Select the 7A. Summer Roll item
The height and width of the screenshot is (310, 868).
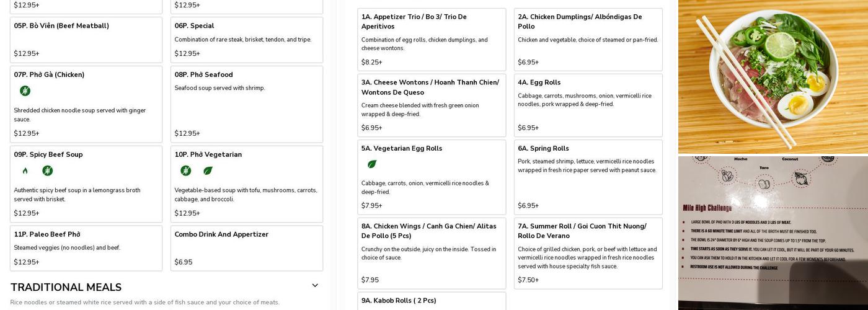(587, 253)
